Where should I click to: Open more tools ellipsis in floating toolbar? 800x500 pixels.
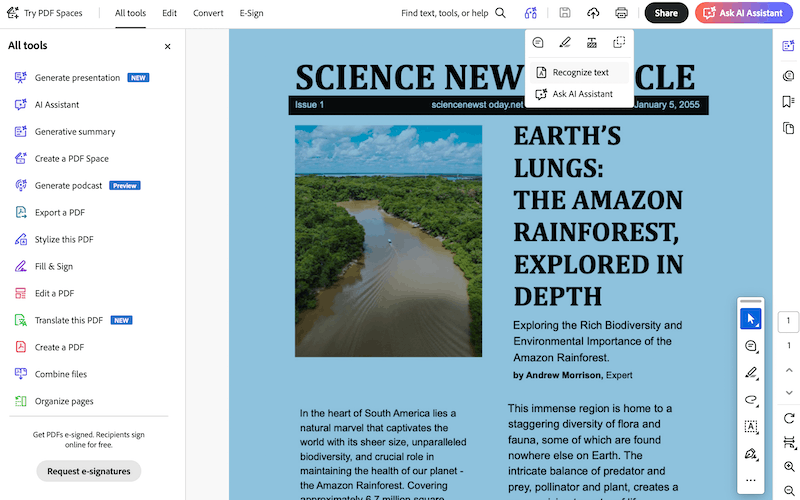click(751, 480)
